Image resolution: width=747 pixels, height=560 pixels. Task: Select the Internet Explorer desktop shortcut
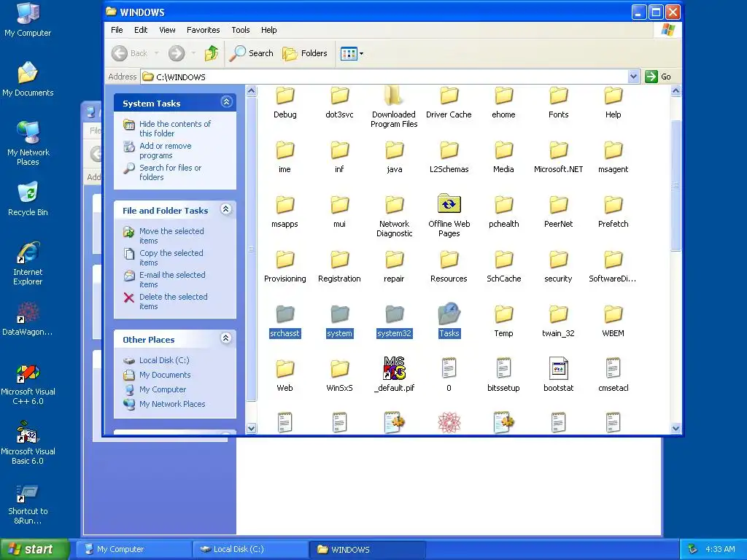pyautogui.click(x=28, y=263)
